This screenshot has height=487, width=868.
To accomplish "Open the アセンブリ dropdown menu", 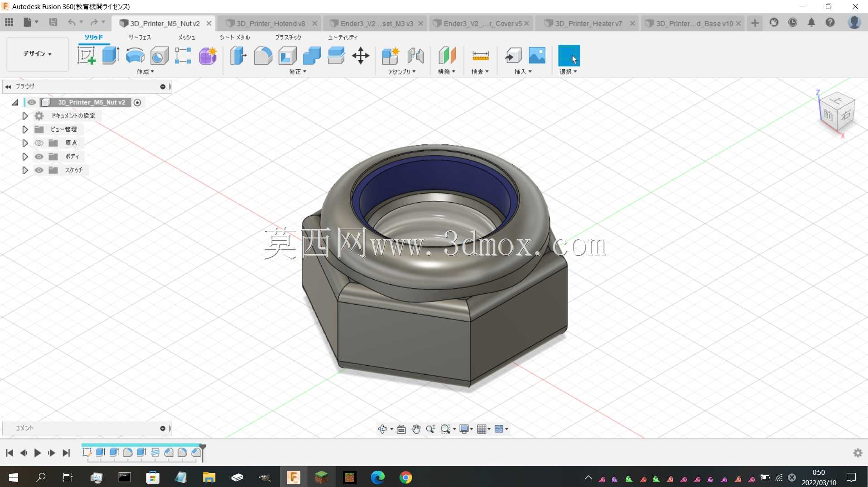I will pos(402,72).
